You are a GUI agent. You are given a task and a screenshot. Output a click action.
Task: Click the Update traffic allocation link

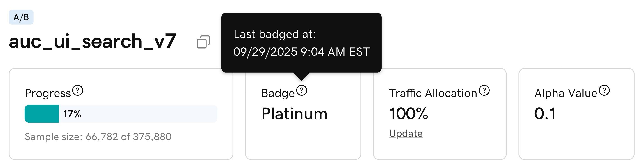point(406,134)
